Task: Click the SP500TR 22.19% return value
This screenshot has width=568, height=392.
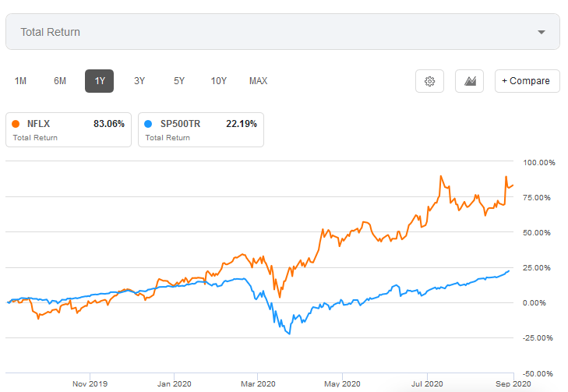Action: [x=241, y=124]
